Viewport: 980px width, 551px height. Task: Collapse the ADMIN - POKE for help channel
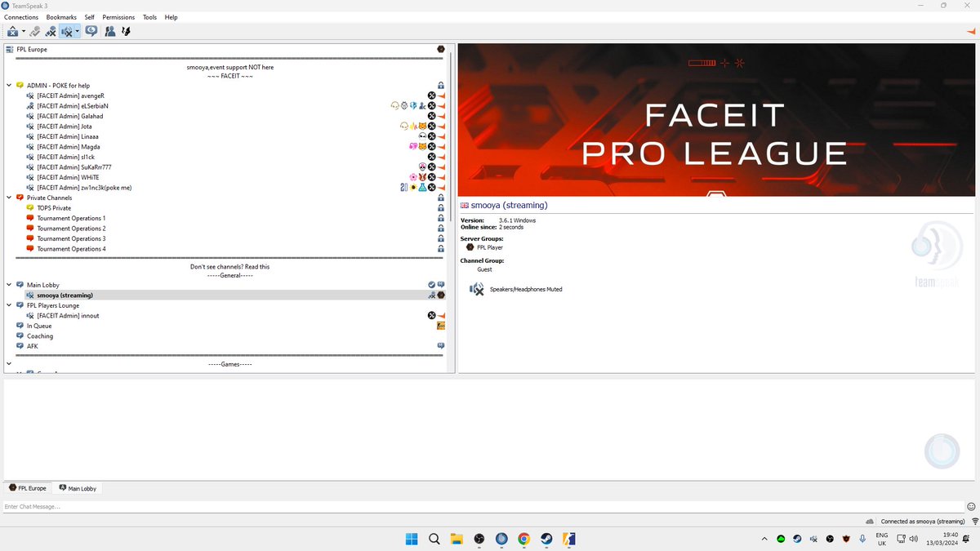point(10,86)
